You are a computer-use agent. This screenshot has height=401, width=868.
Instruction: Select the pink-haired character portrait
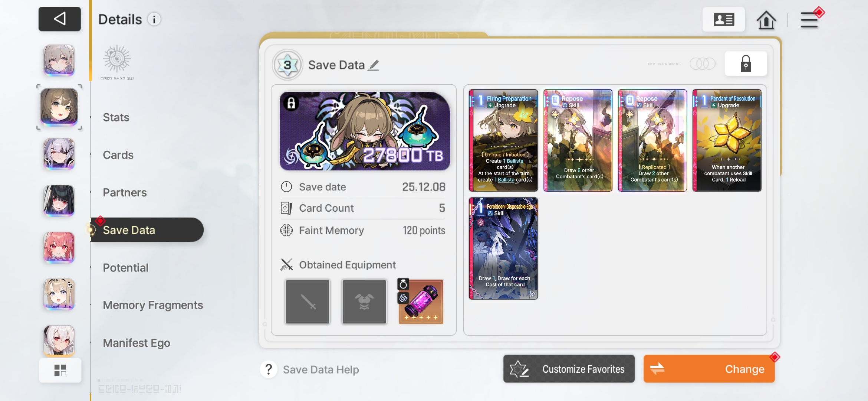coord(59,247)
